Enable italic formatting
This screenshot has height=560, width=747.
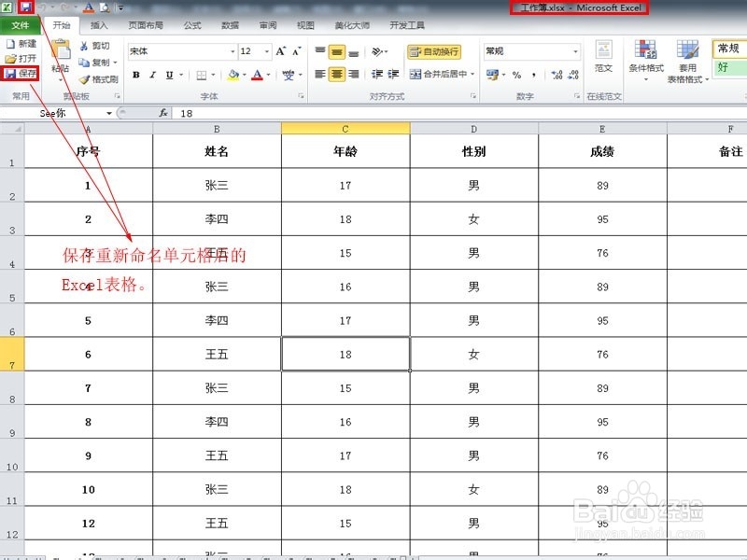(x=152, y=75)
